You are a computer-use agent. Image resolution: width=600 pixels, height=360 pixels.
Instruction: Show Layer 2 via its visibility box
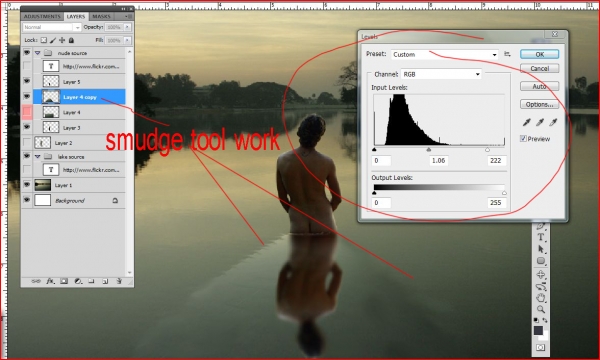coord(27,142)
